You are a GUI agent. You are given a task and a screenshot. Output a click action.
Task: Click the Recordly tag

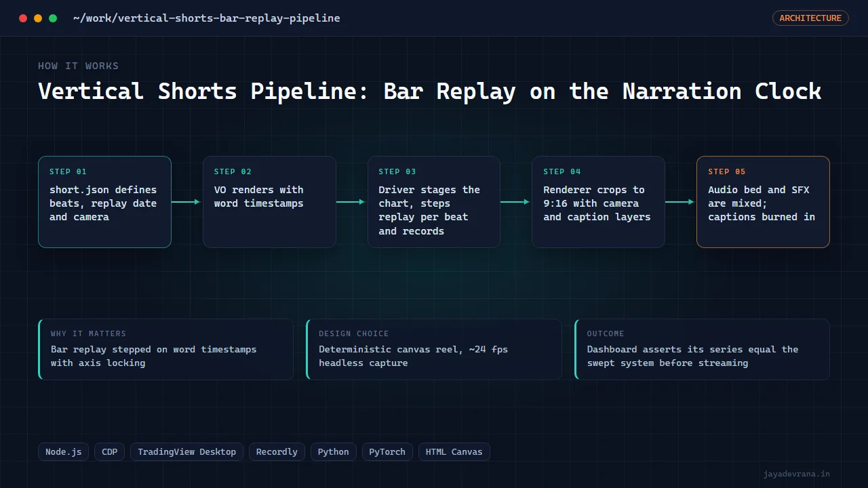[277, 451]
